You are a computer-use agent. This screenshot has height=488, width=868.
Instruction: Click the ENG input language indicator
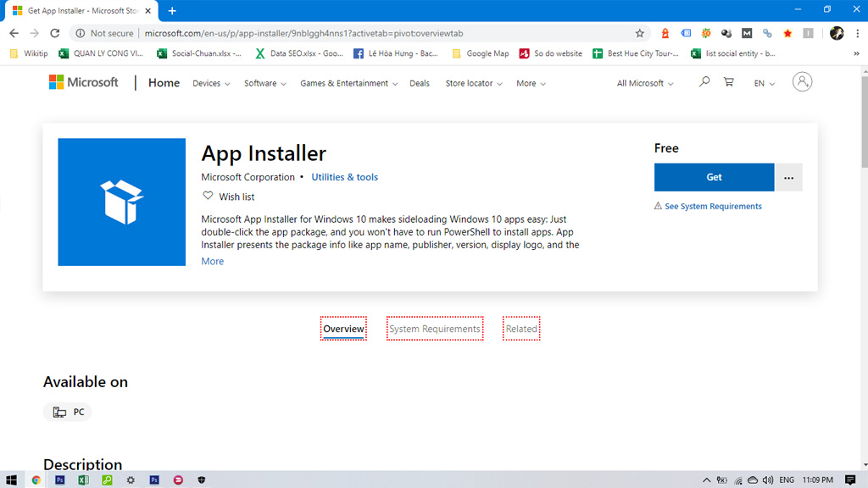[x=786, y=480]
